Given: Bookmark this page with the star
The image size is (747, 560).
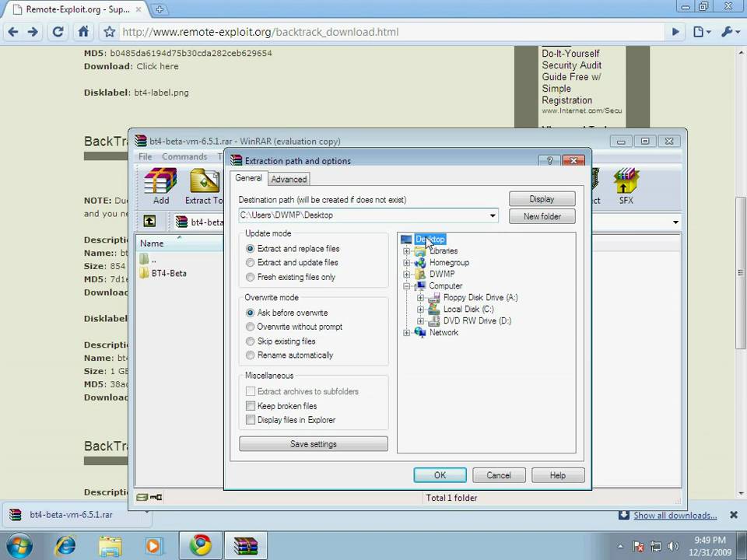Looking at the screenshot, I should click(110, 32).
